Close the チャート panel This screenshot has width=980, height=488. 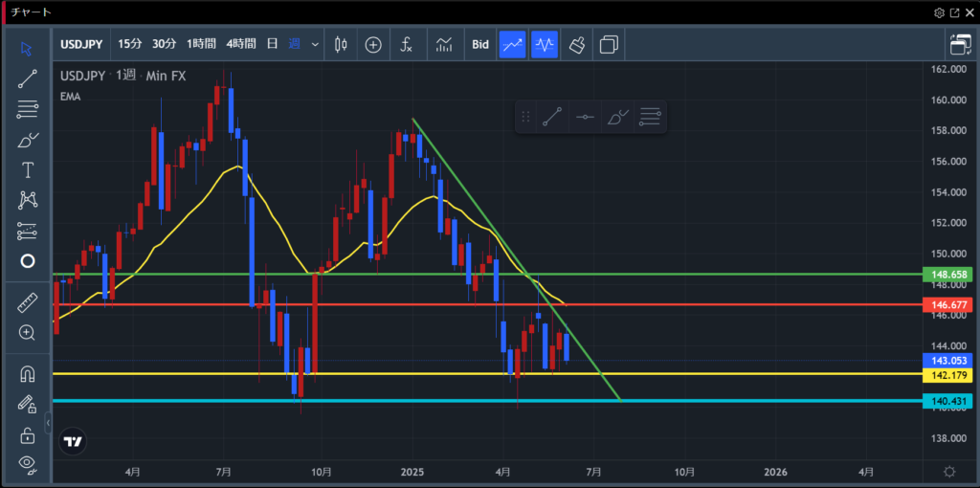(x=969, y=12)
